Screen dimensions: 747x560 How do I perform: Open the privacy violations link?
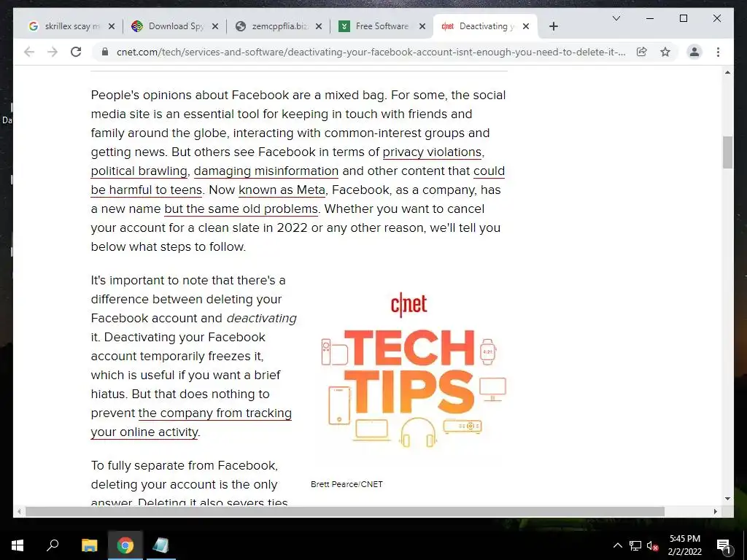[432, 152]
